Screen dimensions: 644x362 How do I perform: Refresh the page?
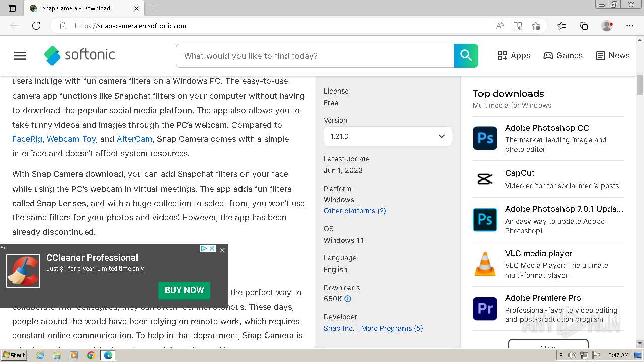click(36, 26)
